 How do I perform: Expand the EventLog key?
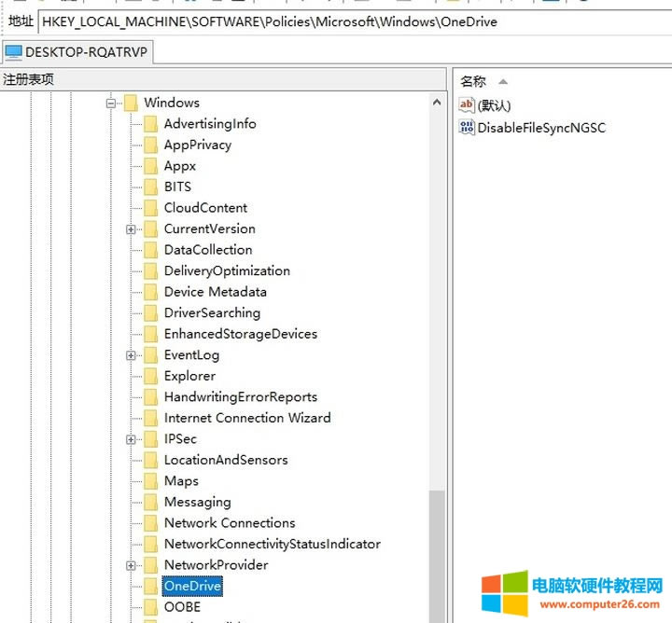point(132,355)
